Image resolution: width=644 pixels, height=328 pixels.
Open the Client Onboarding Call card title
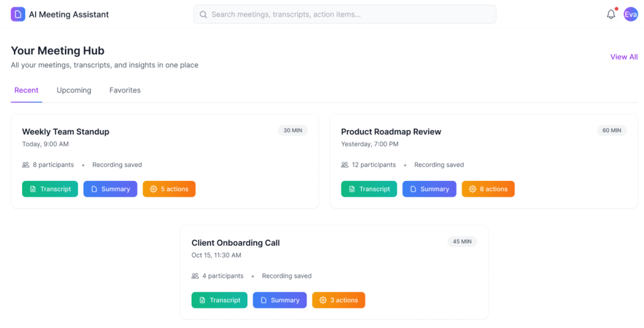click(x=235, y=243)
